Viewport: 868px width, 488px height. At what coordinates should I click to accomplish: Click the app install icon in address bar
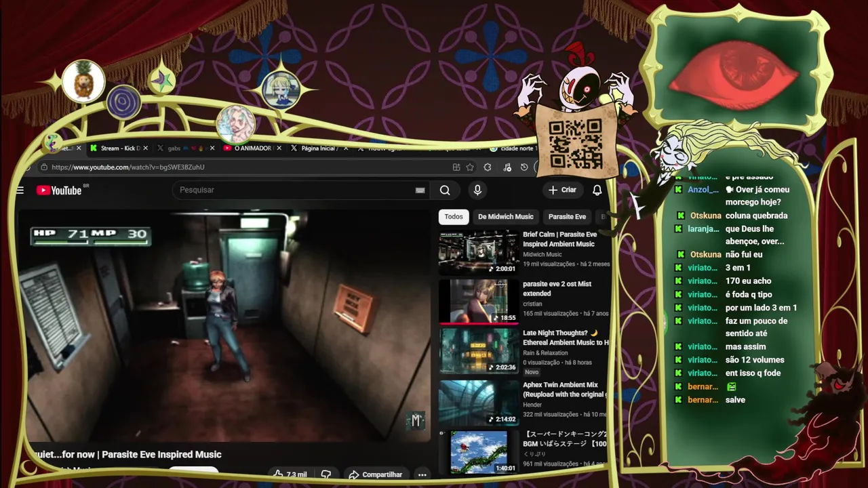click(456, 167)
